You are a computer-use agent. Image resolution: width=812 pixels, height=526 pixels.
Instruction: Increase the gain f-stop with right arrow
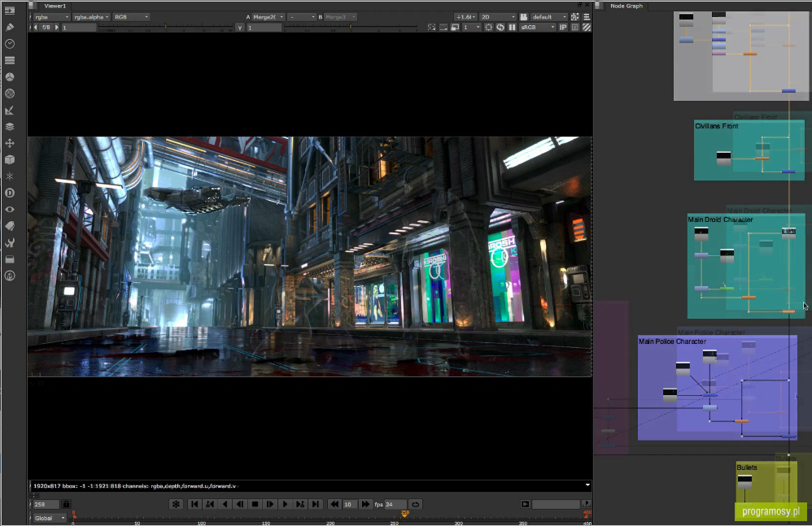[x=56, y=28]
